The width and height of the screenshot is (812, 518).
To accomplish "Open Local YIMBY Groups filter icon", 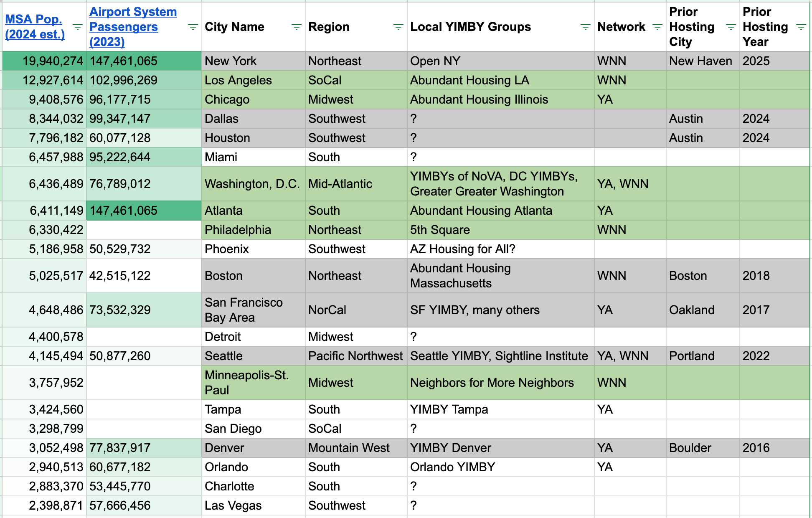I will point(585,27).
